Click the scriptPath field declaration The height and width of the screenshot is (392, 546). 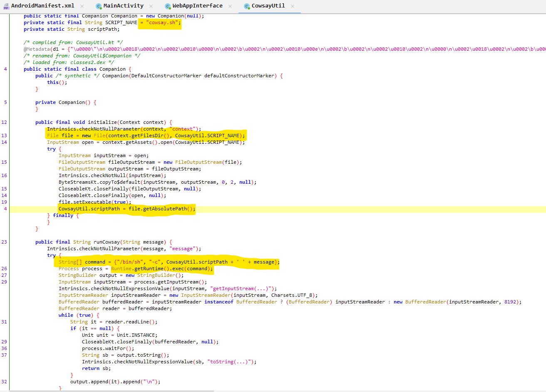pyautogui.click(x=72, y=29)
